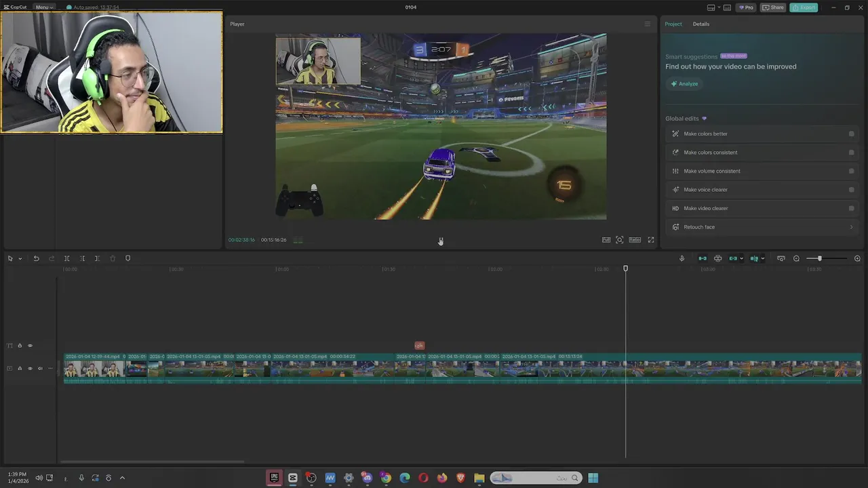Click the Full quality button in player
This screenshot has width=868, height=488.
coord(606,240)
